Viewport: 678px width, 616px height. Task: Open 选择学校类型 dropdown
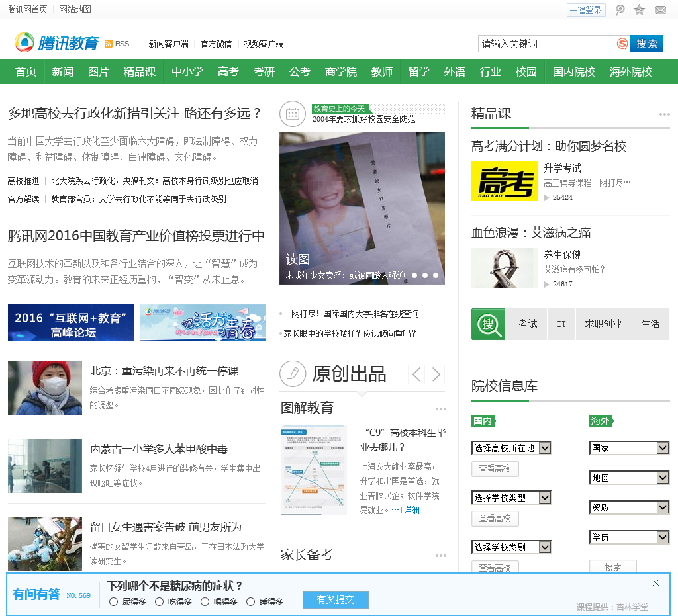pos(512,498)
